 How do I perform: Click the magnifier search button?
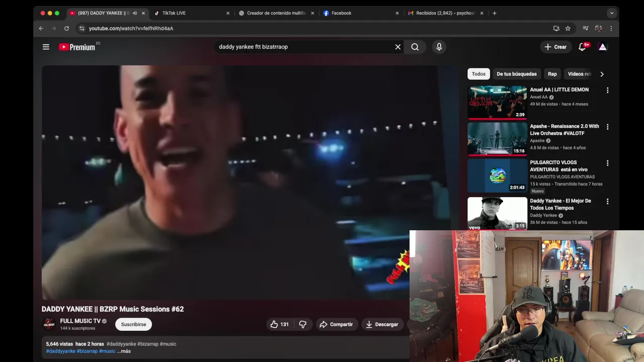(415, 47)
